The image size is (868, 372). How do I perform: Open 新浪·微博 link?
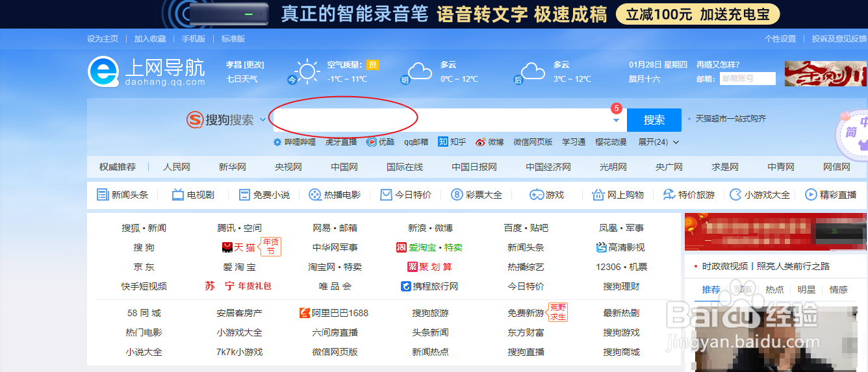point(430,228)
